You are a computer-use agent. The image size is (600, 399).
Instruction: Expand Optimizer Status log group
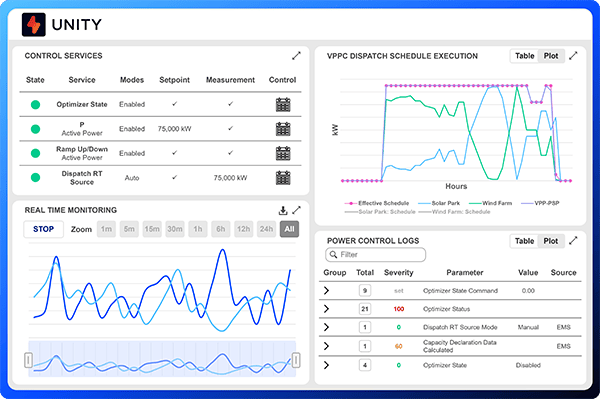[x=326, y=309]
